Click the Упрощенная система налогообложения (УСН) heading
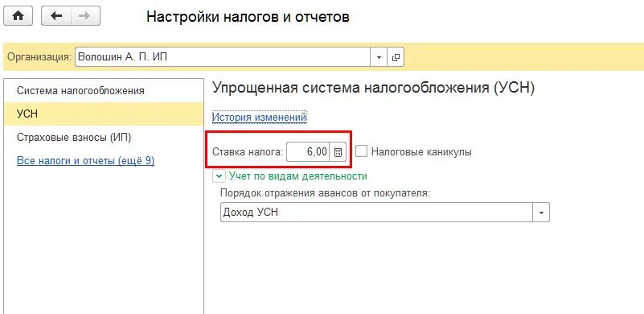The height and width of the screenshot is (314, 644). [373, 88]
